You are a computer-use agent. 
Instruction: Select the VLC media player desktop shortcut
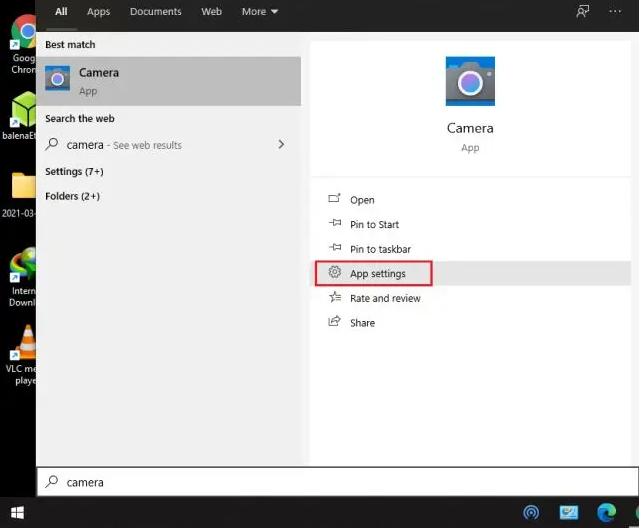click(21, 355)
